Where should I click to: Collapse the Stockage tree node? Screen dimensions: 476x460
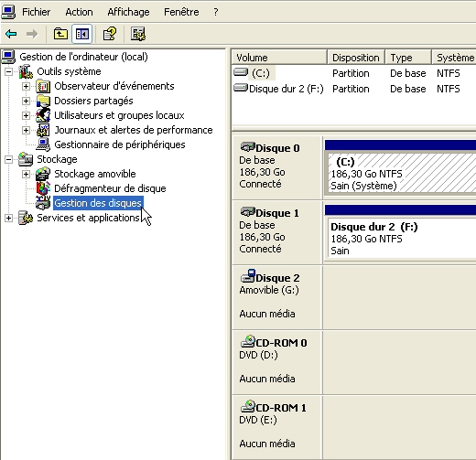tap(9, 160)
